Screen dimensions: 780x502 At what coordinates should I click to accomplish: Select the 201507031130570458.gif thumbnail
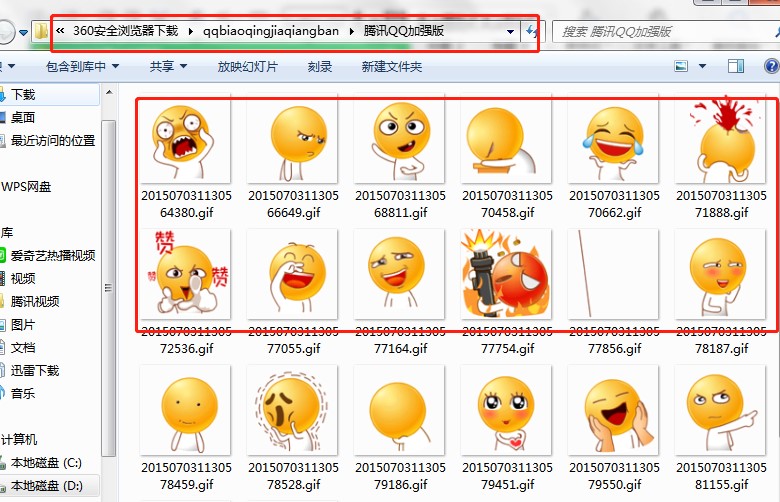coord(506,138)
